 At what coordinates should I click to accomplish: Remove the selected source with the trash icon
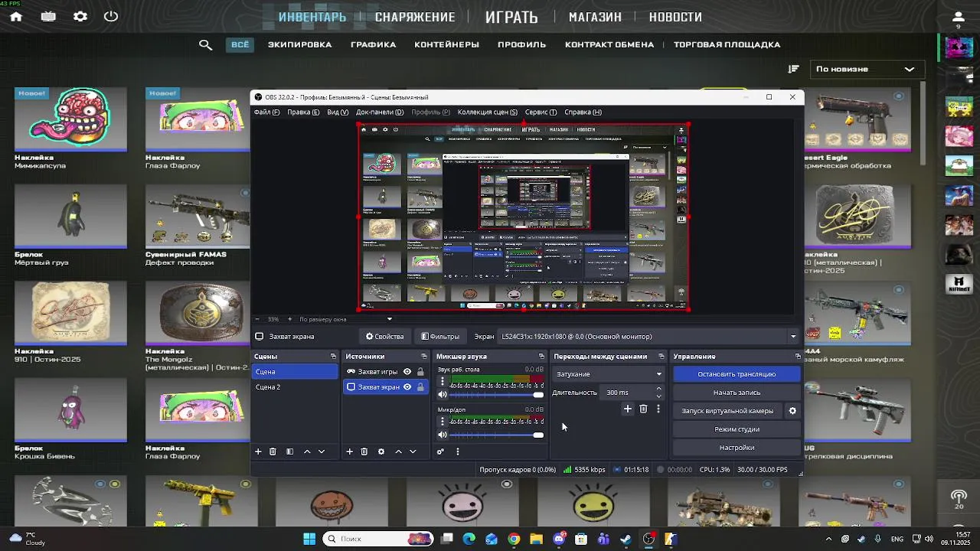point(364,452)
